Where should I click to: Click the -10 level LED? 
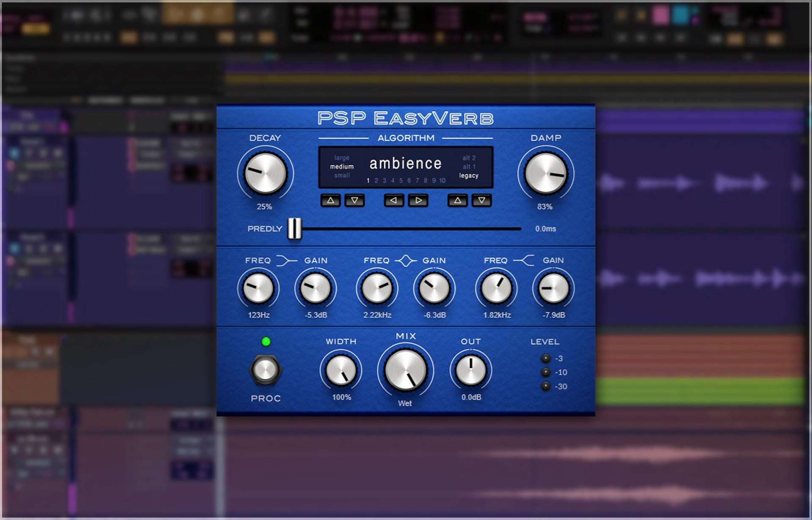pos(546,372)
